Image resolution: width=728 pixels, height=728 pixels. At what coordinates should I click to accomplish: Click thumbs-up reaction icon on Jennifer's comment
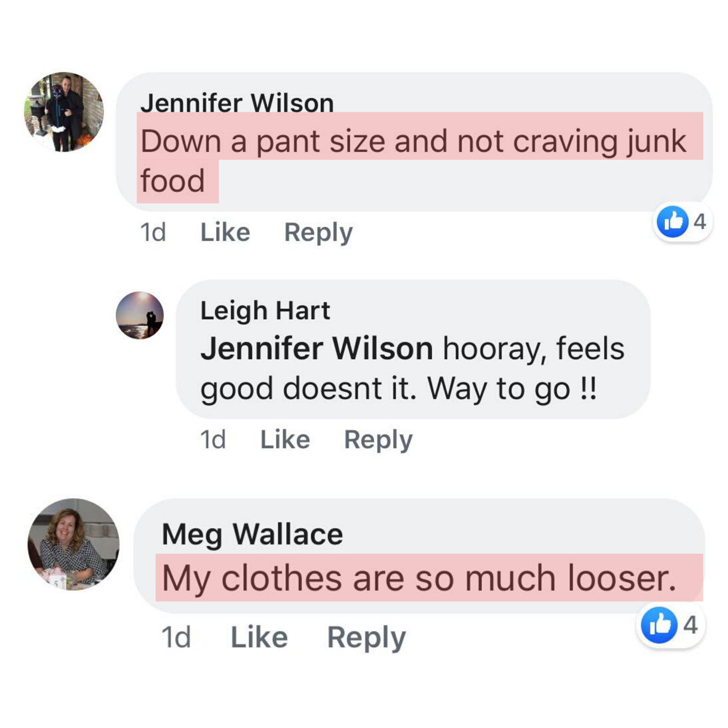click(x=673, y=221)
